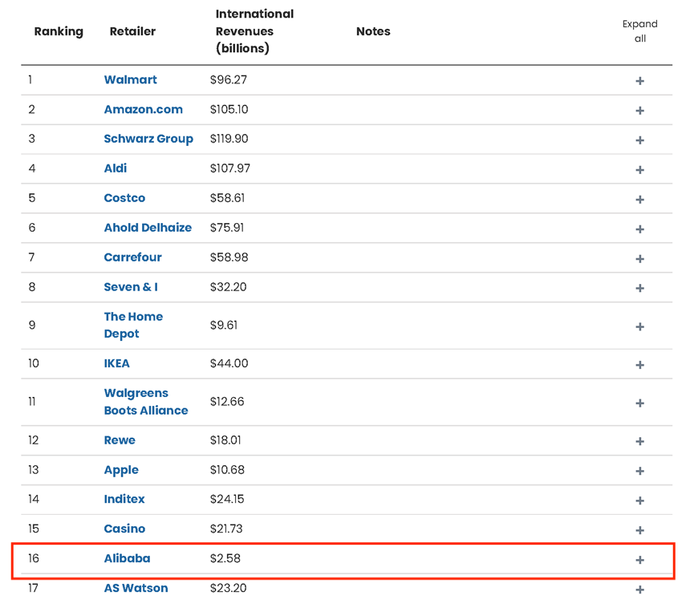This screenshot has height=616, width=694.
Task: Open the Alibaba retailer link
Action: click(127, 558)
